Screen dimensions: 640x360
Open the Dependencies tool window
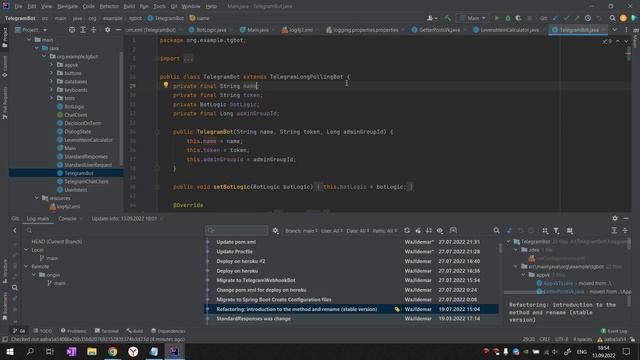point(168,331)
